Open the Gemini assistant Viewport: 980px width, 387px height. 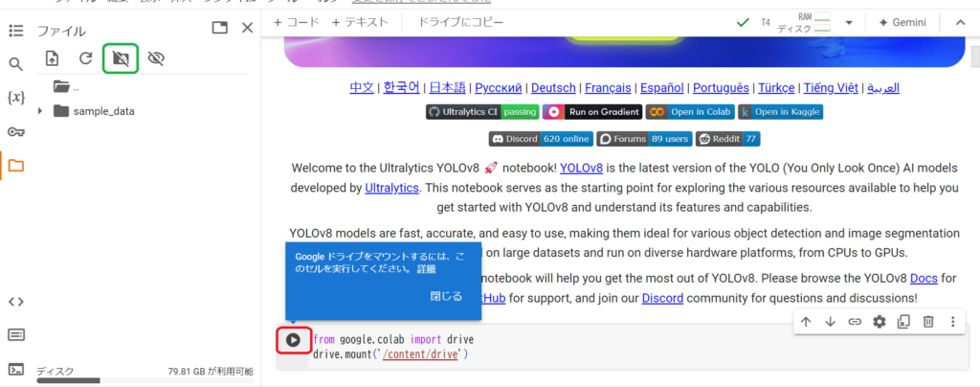(902, 22)
